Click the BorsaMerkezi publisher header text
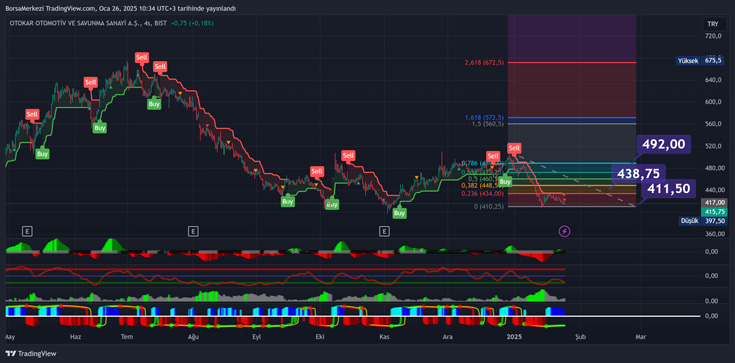Viewport: 735px width, 363px height. [x=120, y=8]
